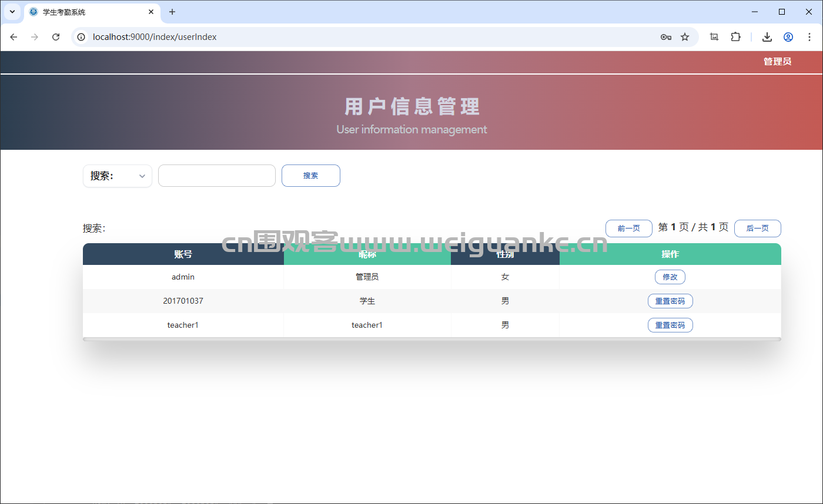
Task: Go forward in browser history
Action: pos(35,37)
